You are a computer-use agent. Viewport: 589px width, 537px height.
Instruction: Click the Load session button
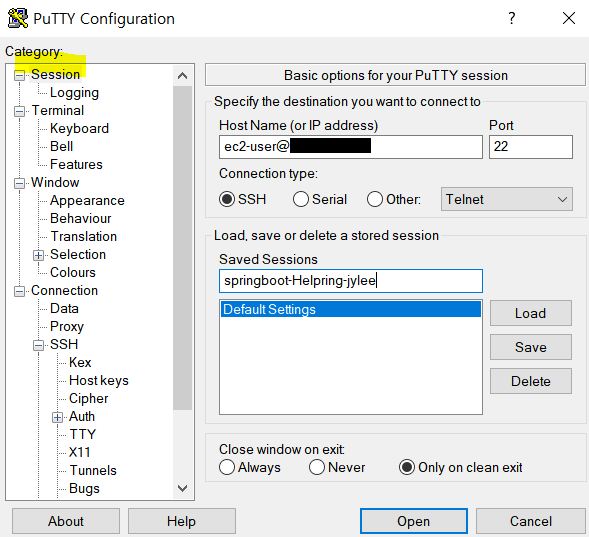[531, 313]
